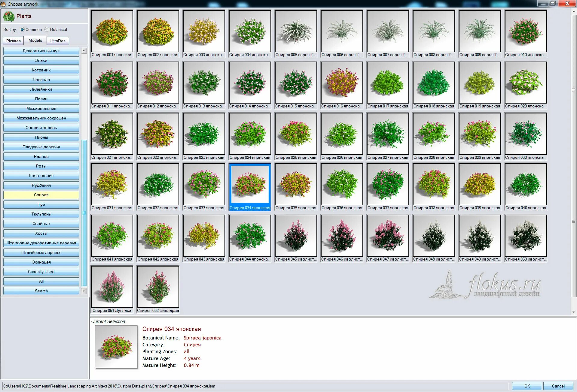Click the Models tab

35,40
